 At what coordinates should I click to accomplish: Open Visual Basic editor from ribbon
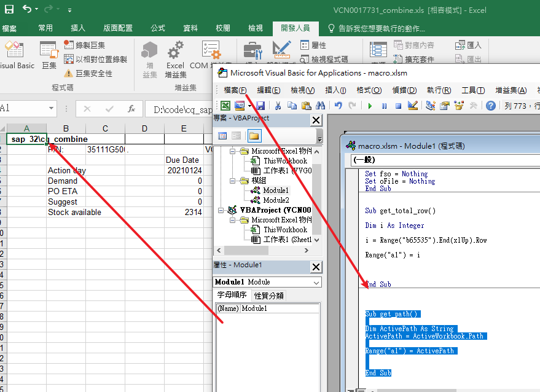[16, 56]
